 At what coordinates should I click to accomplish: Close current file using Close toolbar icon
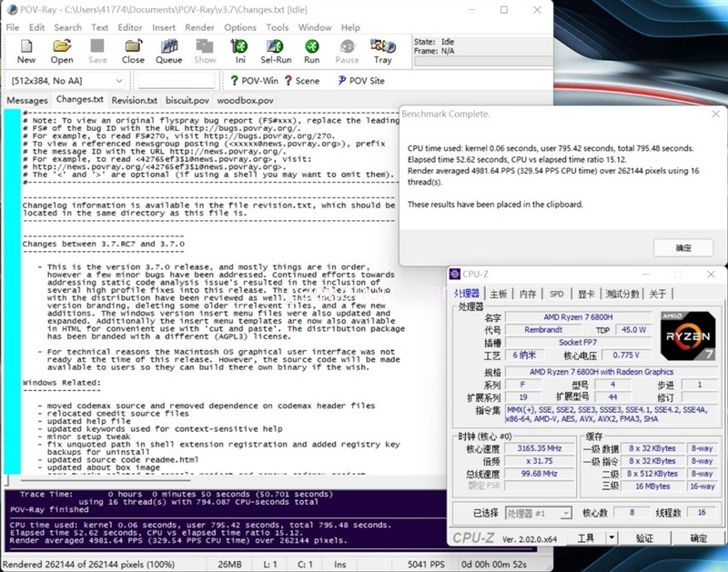coord(133,52)
